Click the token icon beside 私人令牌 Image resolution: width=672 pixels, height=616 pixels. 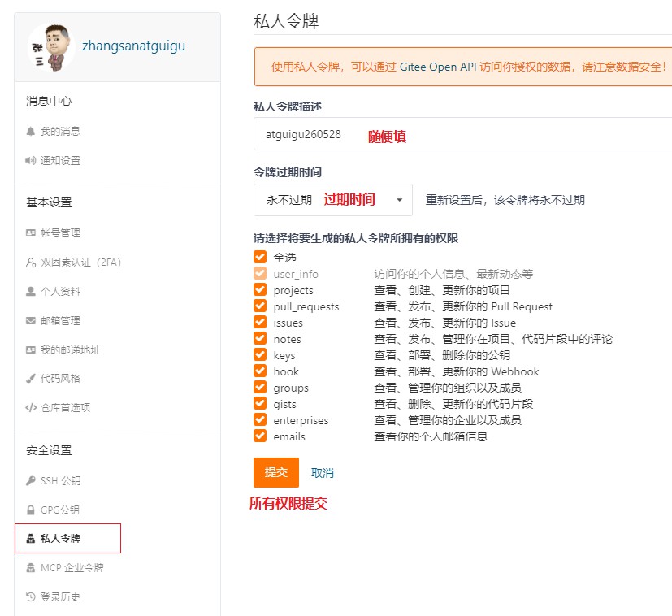(x=30, y=539)
